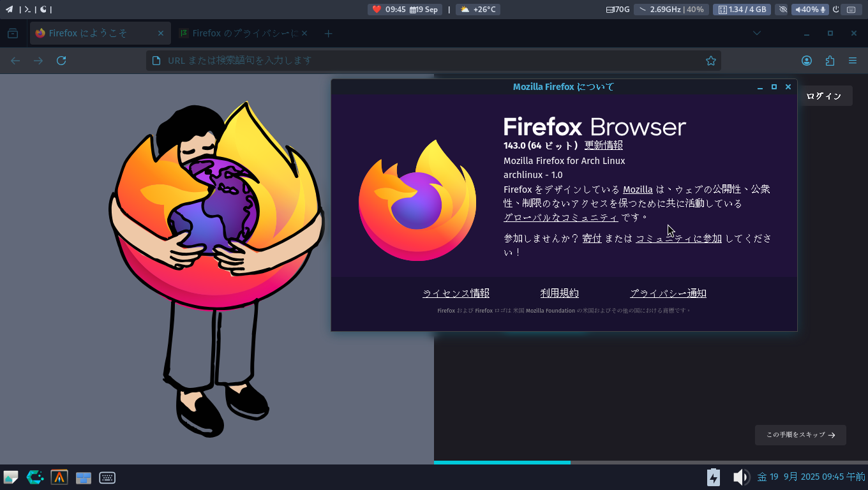Screen dimensions: 868x490
Task: Maximize the 'Mozilla Firefox について' dialog
Action: 774,87
